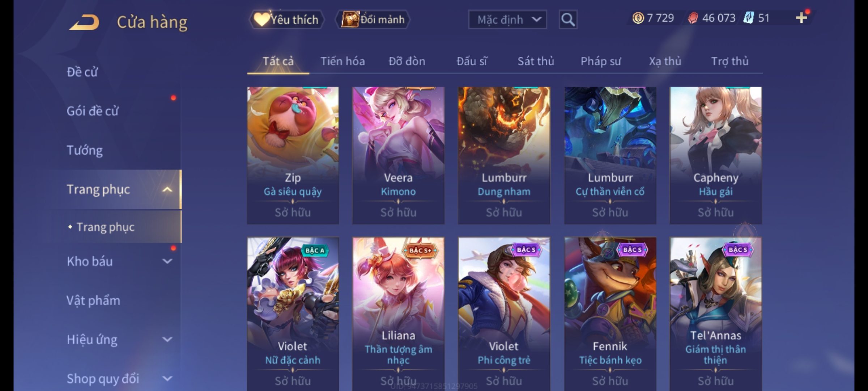Expand the Kho báu sidebar section

(x=167, y=261)
